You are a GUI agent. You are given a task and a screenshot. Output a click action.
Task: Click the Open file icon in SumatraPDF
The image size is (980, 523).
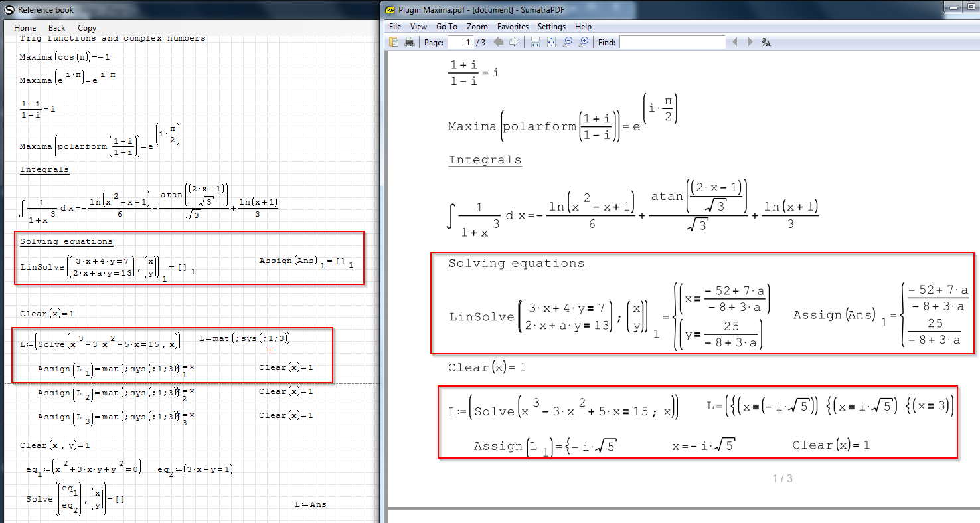coord(394,42)
